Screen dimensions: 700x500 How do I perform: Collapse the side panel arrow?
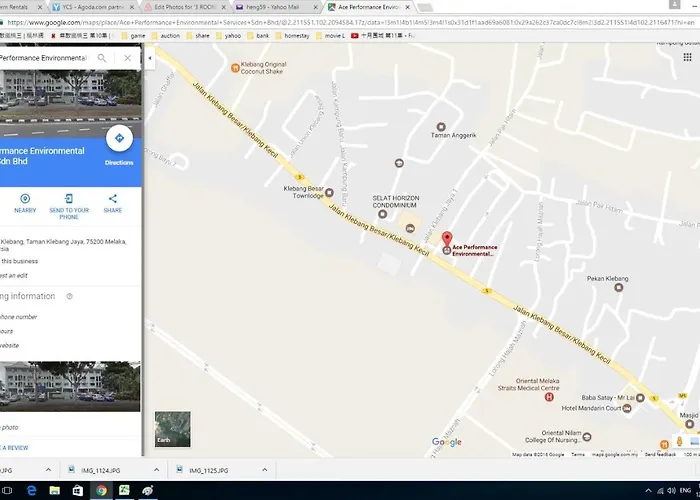coord(150,59)
